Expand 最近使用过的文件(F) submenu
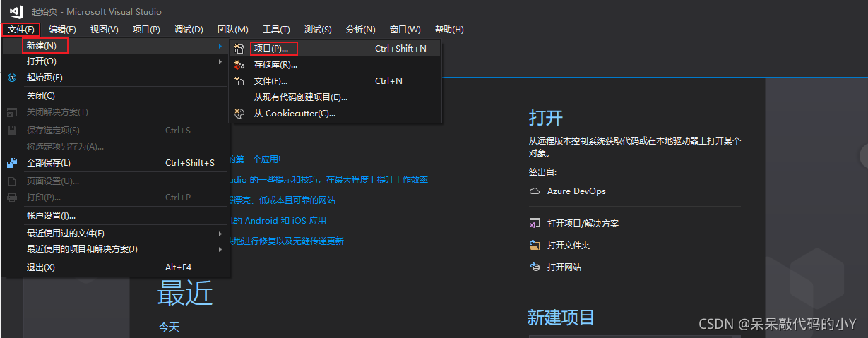 click(116, 234)
